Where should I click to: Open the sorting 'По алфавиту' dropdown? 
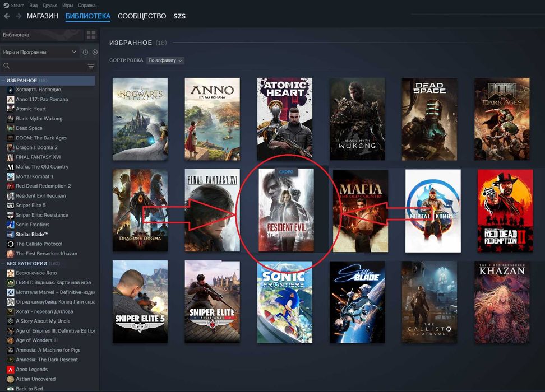(165, 60)
